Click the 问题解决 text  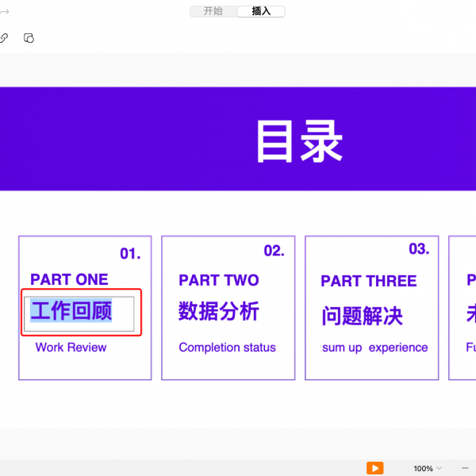click(x=362, y=316)
